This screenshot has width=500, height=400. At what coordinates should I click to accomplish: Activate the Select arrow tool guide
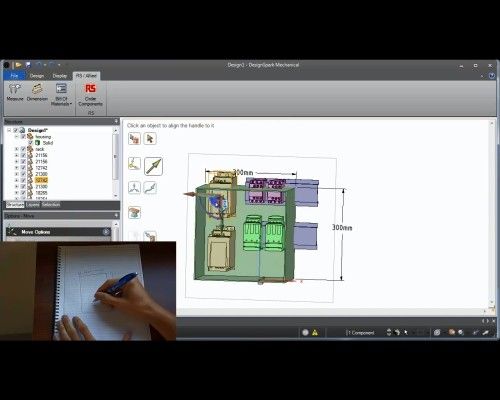(x=150, y=138)
